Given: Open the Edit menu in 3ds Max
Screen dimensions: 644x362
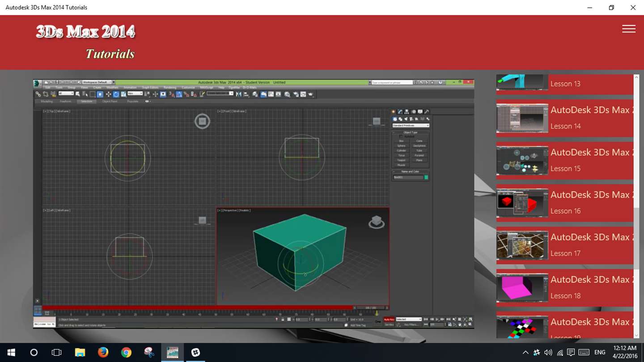Looking at the screenshot, I should click(48, 88).
